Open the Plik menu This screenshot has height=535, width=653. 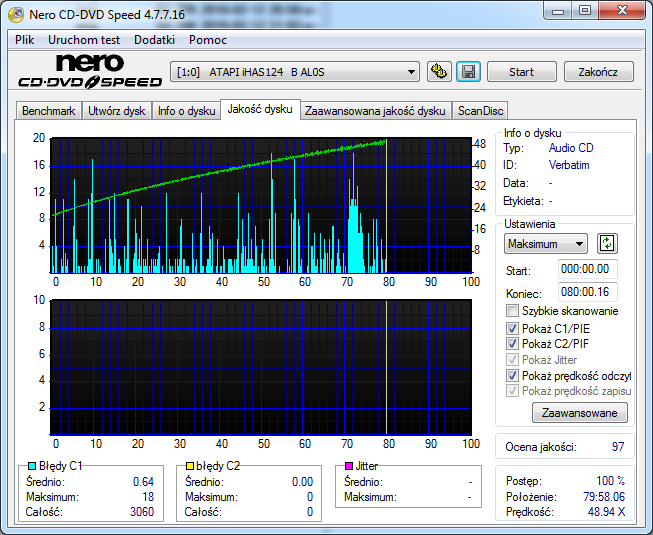tap(25, 40)
